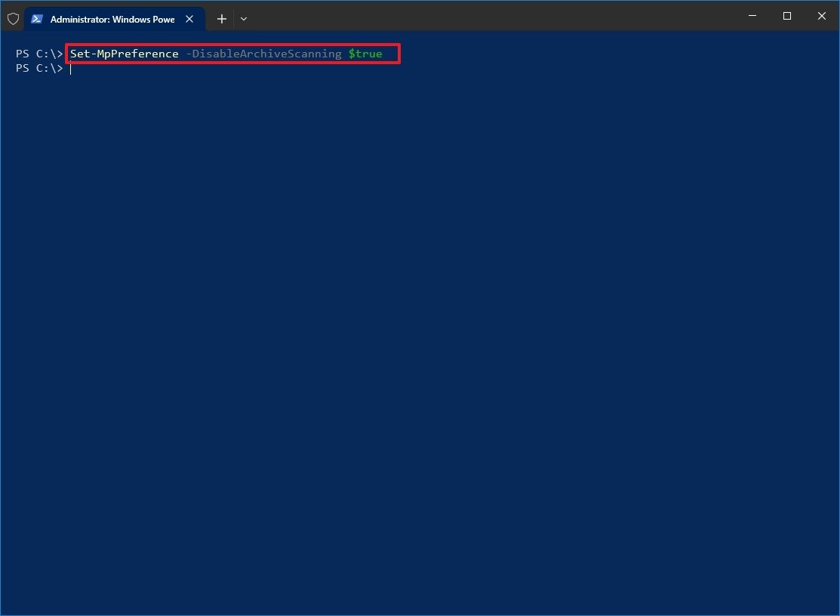Select the Set-MpPreference cmdlet text
The image size is (840, 616).
coord(123,54)
